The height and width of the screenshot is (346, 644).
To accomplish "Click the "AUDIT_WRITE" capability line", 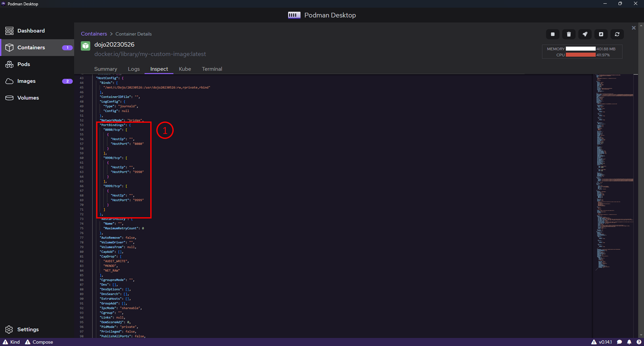I will click(x=116, y=261).
